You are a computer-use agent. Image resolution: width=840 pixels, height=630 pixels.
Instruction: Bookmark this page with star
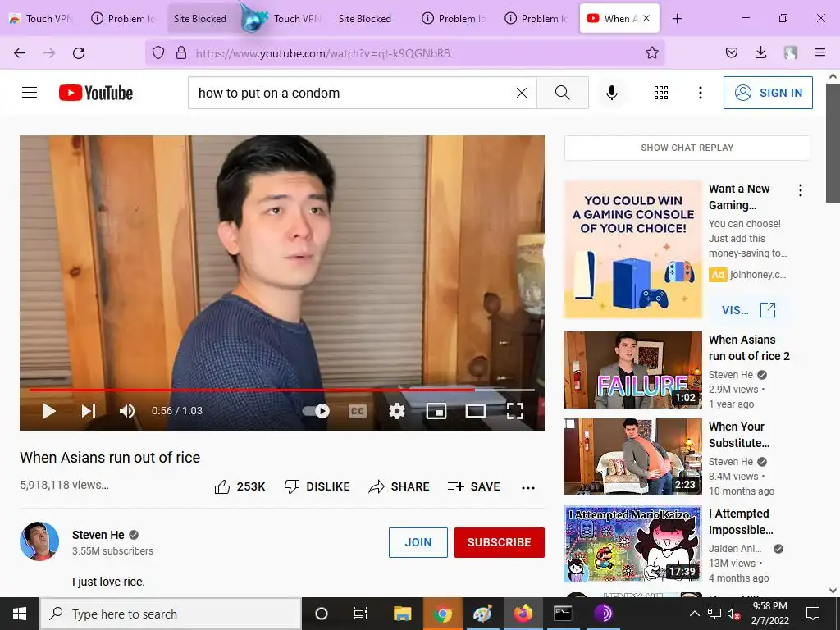652,52
